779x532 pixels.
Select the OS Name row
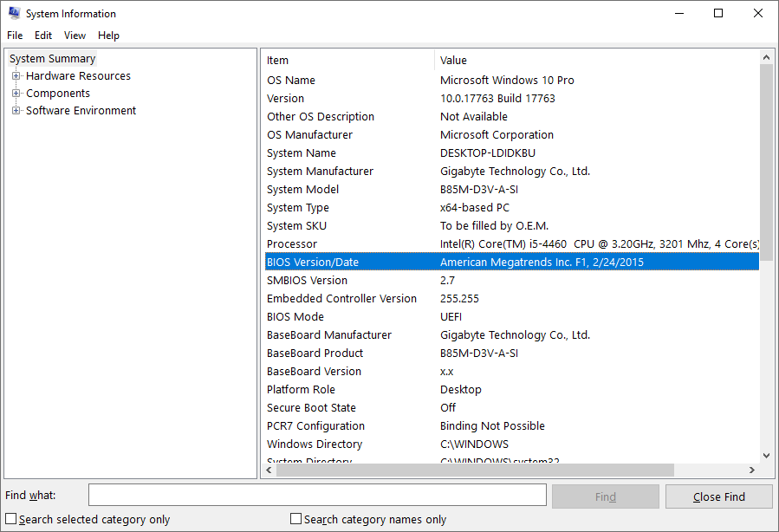pyautogui.click(x=512, y=80)
